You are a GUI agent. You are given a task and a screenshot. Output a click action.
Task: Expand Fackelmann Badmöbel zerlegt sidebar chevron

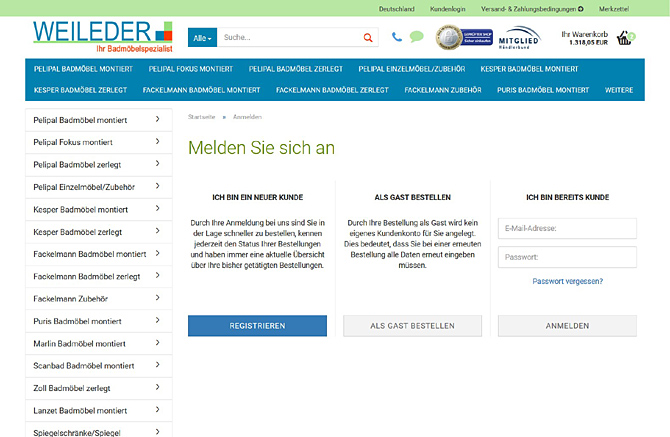click(x=157, y=276)
